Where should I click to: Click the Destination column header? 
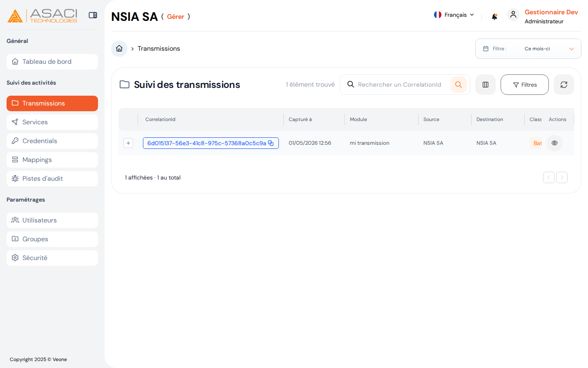point(490,119)
